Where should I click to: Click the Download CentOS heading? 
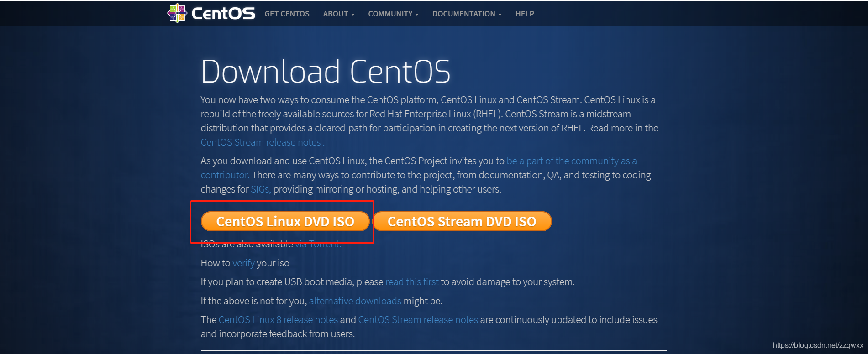tap(326, 72)
